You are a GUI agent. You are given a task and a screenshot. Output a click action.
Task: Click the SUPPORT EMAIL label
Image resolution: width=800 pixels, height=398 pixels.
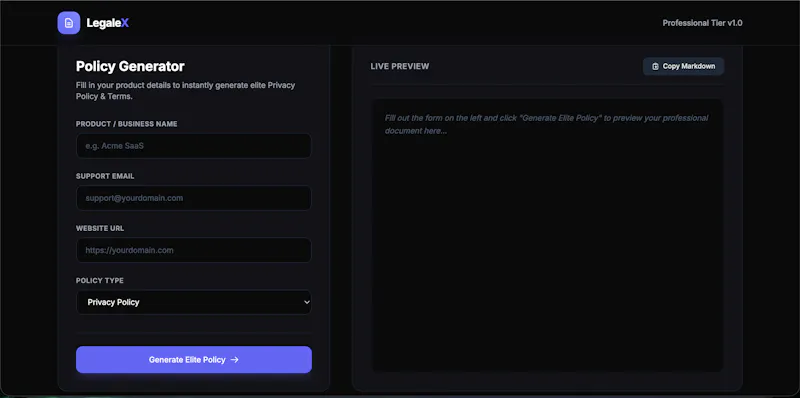pos(105,176)
